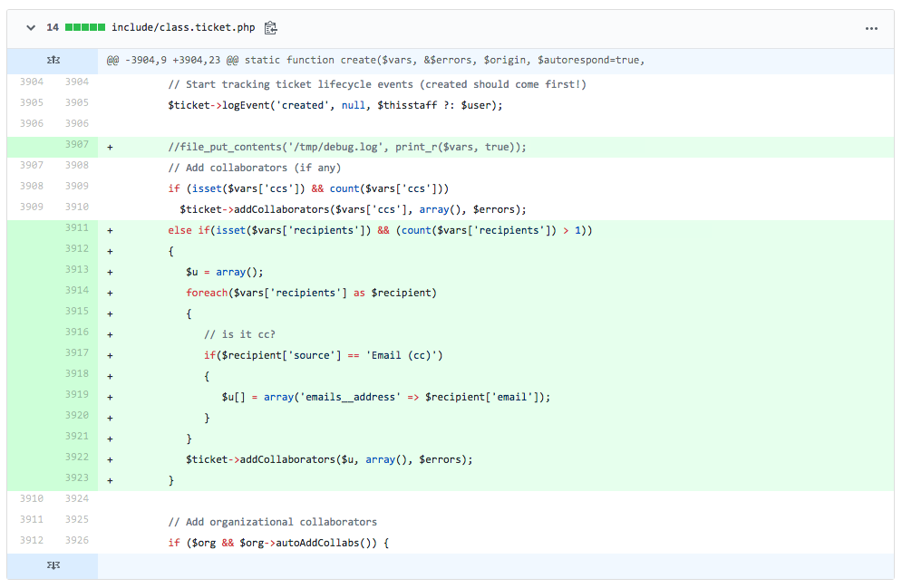Click old line number 3904

31,82
